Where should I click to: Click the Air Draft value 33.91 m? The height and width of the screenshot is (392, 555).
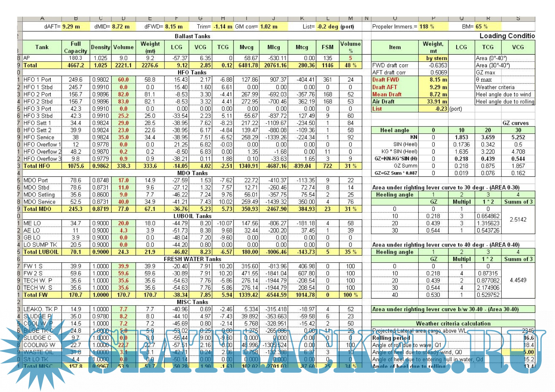click(433, 102)
